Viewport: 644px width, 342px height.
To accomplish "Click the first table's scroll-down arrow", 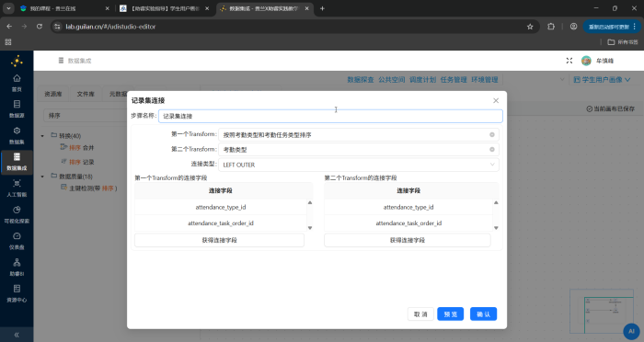I will coord(310,228).
